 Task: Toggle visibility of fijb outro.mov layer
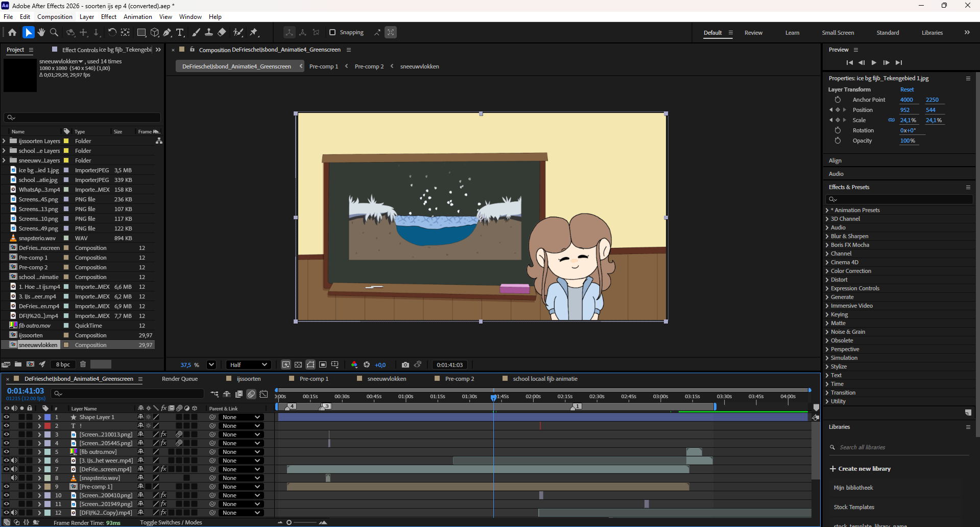point(7,452)
